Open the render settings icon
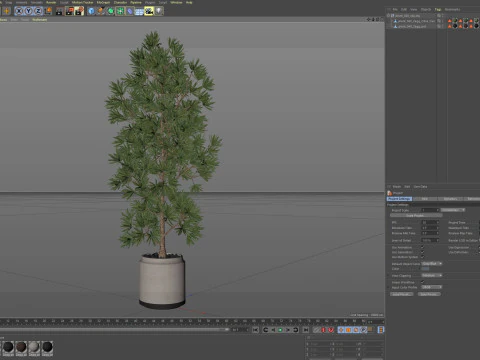Image resolution: width=480 pixels, height=360 pixels. [79, 11]
